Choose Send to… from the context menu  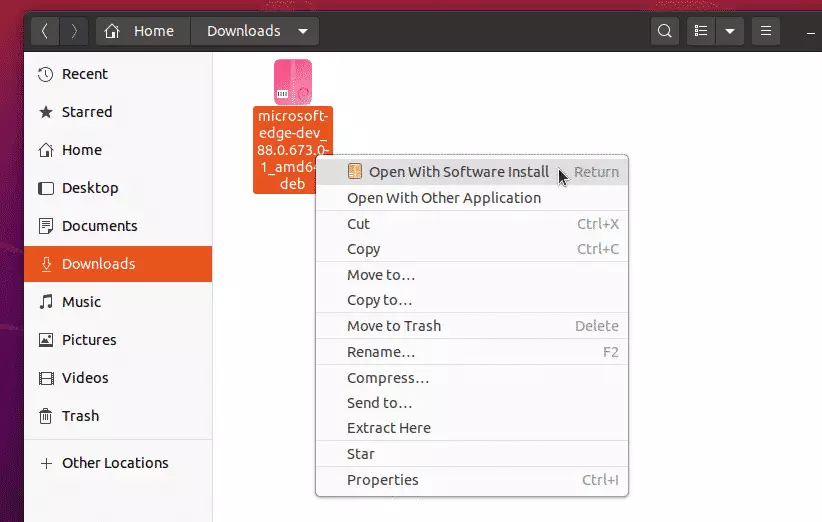point(472,403)
